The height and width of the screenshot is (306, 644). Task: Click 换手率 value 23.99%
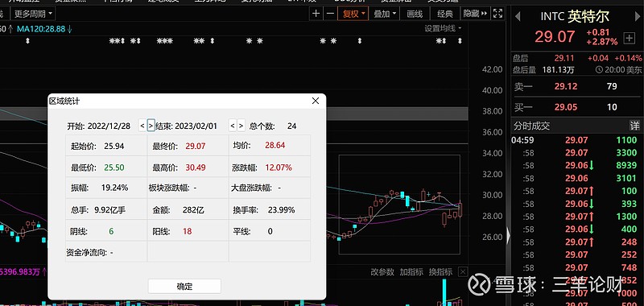coord(281,210)
